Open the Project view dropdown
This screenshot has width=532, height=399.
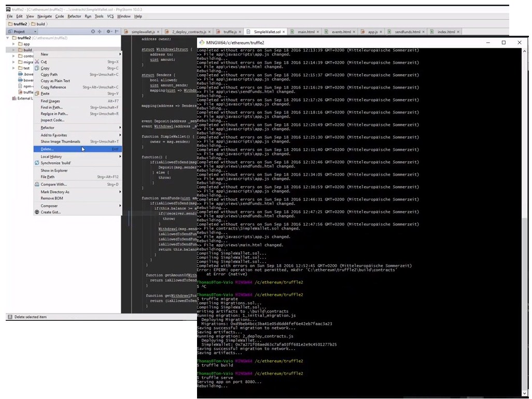(35, 32)
